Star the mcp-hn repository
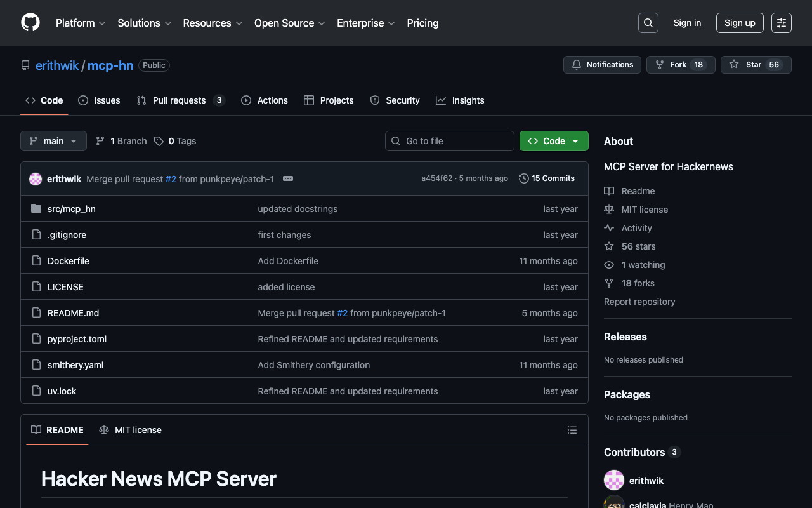Screen dimensions: 812x508 pyautogui.click(x=755, y=65)
